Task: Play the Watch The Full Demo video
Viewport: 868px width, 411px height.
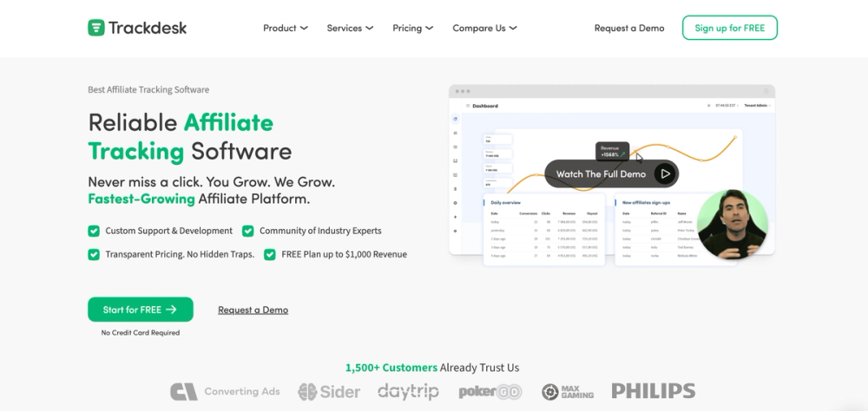Action: click(611, 173)
